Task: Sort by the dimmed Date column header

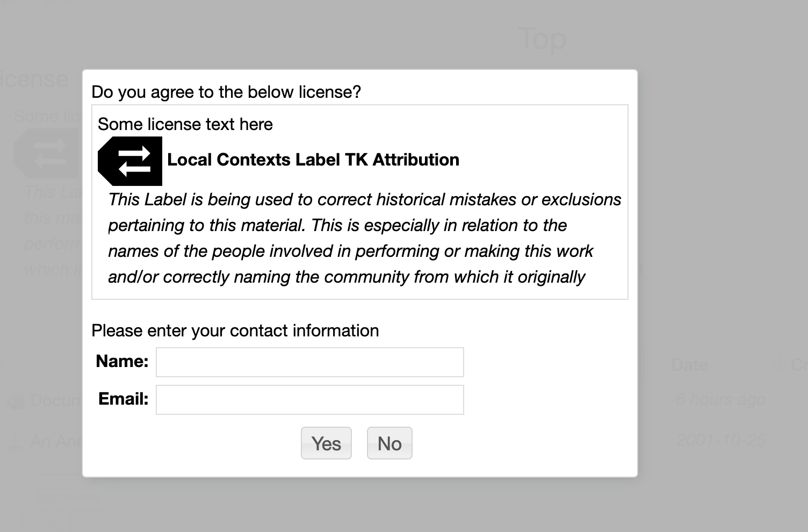Action: coord(690,365)
